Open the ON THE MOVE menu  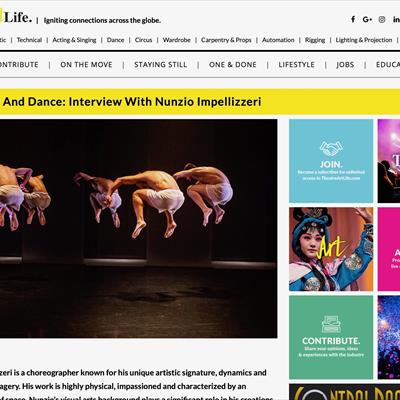coord(86,65)
